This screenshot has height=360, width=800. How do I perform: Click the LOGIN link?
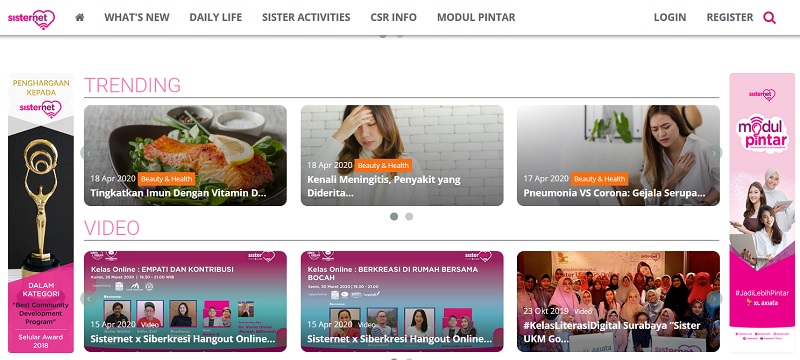click(x=670, y=17)
